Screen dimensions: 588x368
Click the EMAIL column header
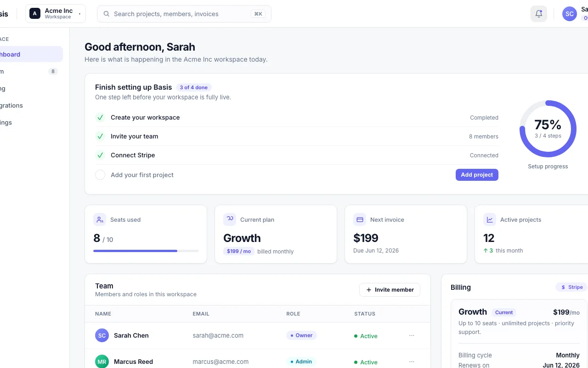201,314
